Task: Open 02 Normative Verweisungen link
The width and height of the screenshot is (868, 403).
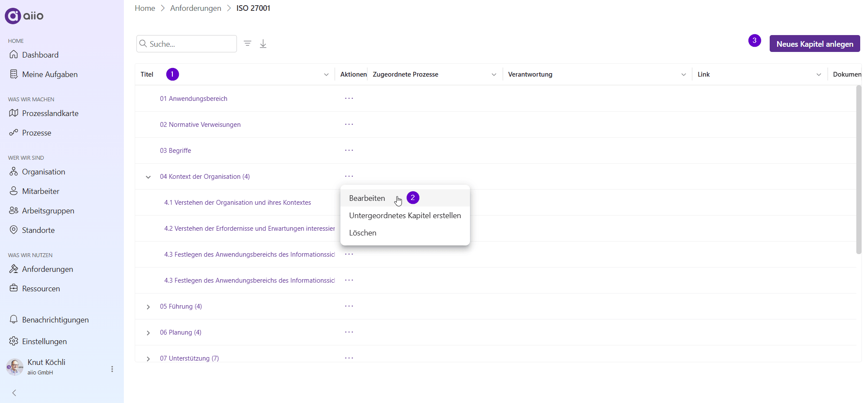Action: coord(200,125)
